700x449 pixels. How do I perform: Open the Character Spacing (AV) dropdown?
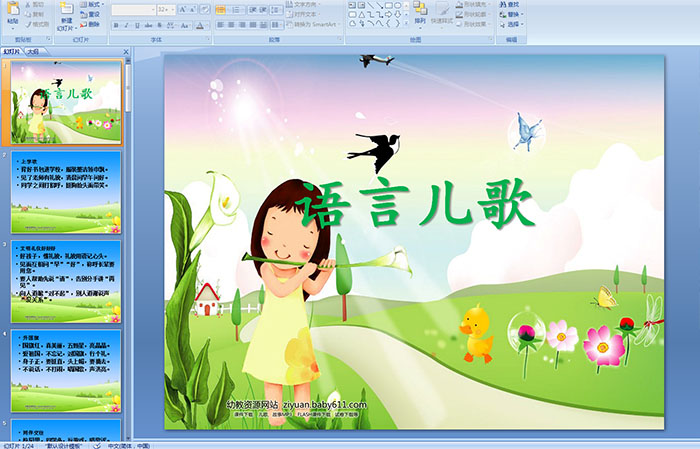[x=171, y=25]
